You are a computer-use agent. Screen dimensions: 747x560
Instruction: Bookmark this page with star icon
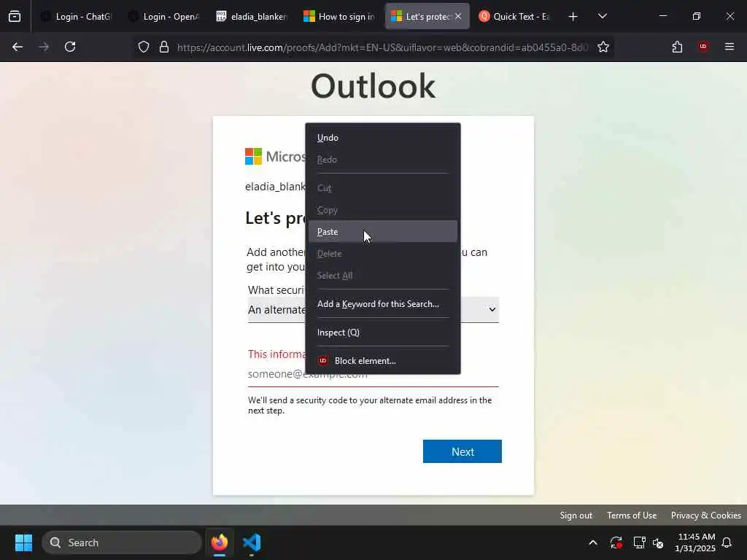tap(603, 47)
